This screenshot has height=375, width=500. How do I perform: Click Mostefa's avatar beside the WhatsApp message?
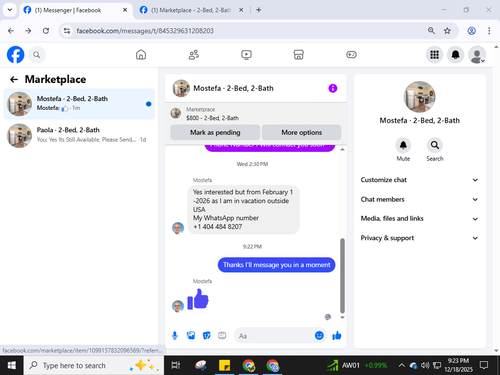178,228
